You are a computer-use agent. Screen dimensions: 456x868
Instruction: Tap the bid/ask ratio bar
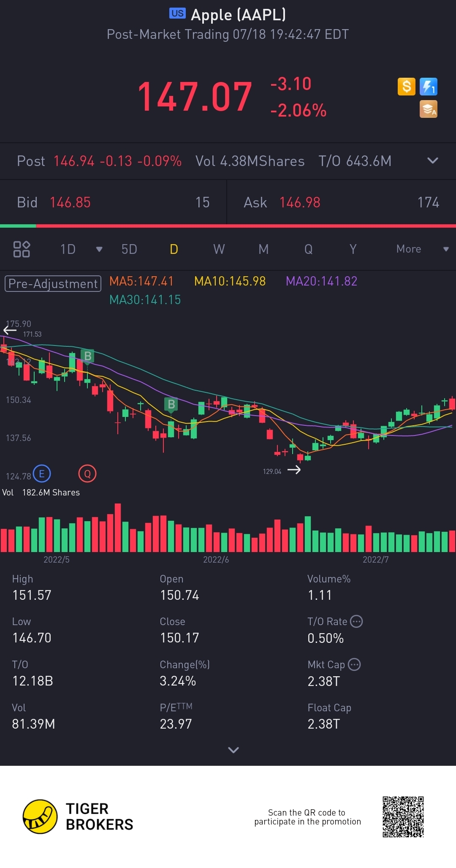click(x=228, y=226)
